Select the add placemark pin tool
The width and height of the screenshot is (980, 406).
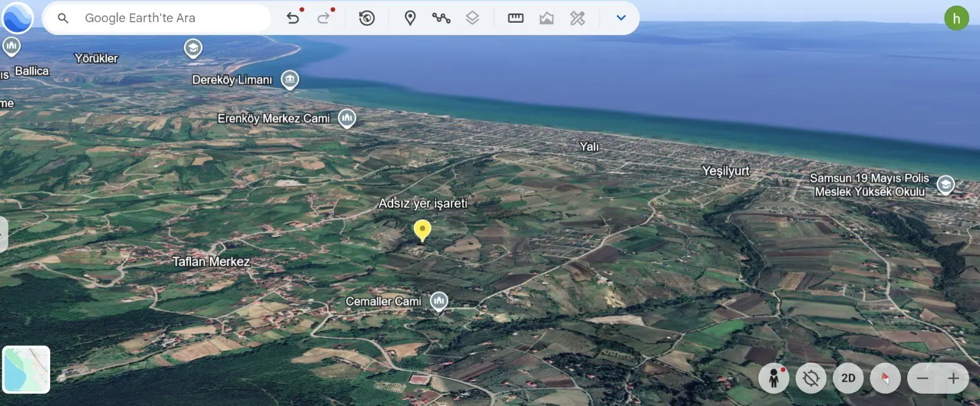[x=410, y=18]
